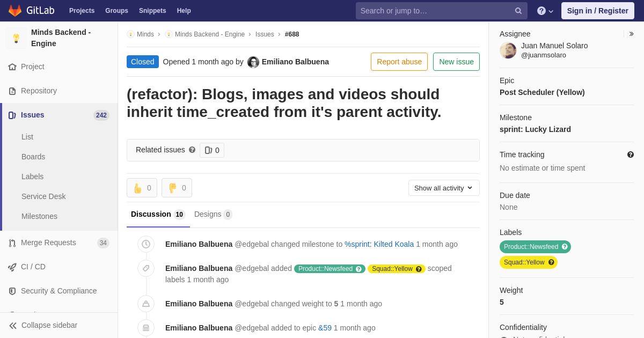
Task: Collapse the right sidebar chevron
Action: point(631,34)
